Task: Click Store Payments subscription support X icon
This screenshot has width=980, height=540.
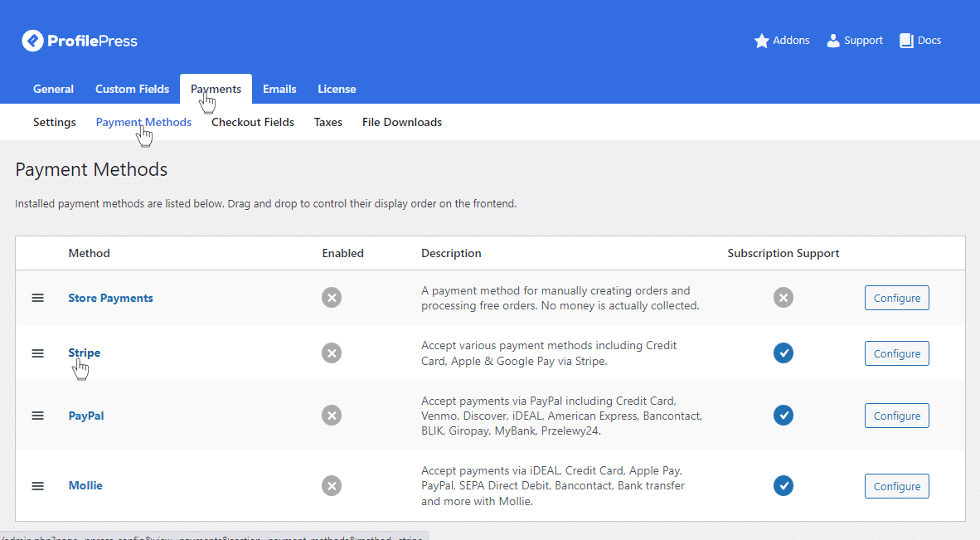Action: pyautogui.click(x=784, y=298)
